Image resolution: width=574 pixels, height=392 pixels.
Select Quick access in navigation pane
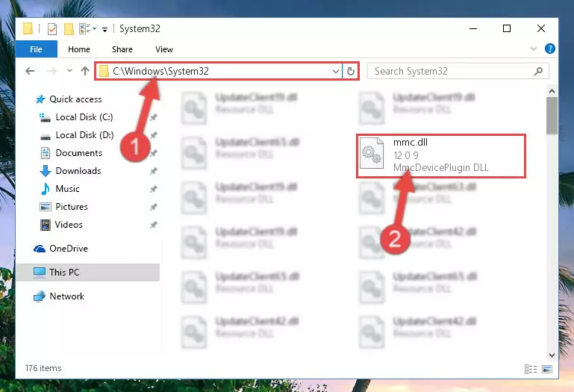(75, 99)
